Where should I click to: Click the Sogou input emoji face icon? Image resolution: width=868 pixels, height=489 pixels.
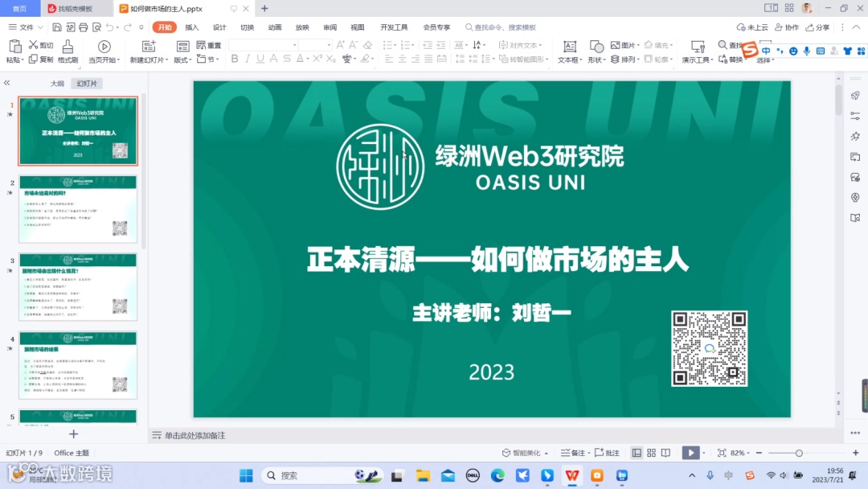[x=793, y=51]
